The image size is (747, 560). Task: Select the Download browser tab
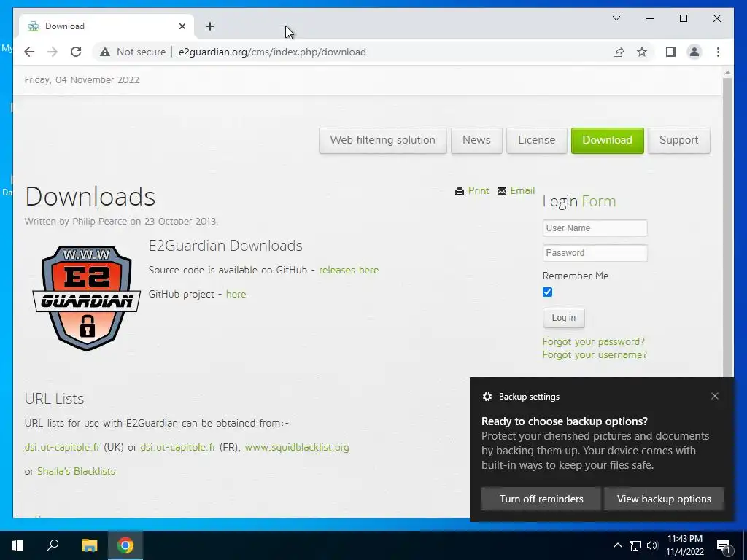107,26
